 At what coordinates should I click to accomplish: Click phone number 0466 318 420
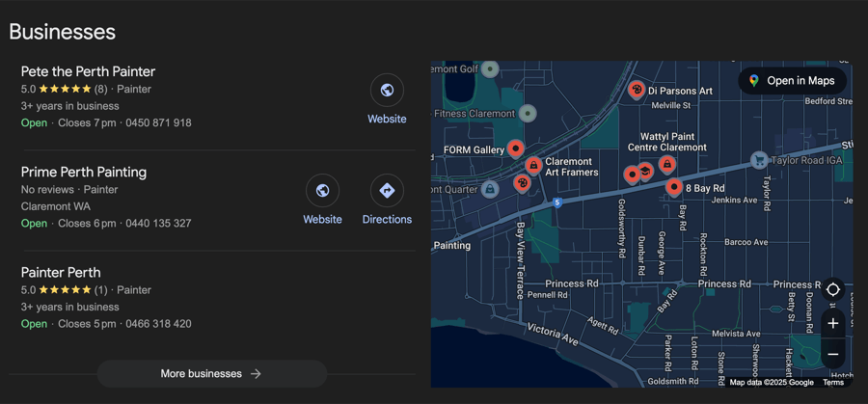[158, 324]
